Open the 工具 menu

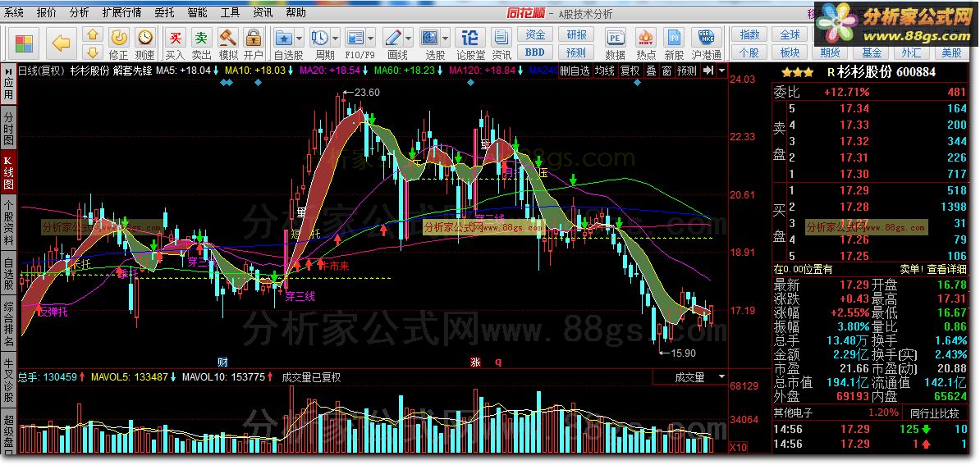click(x=230, y=12)
